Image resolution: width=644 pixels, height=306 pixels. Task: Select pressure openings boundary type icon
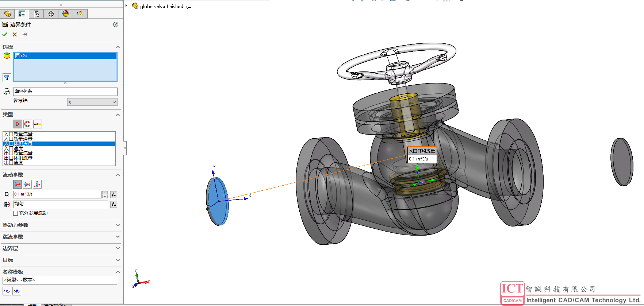coord(27,124)
